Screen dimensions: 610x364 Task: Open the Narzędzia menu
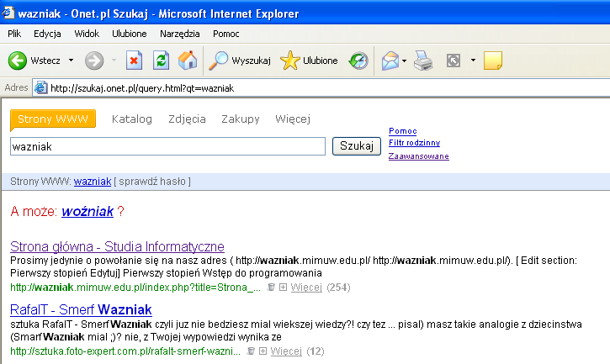coord(180,34)
